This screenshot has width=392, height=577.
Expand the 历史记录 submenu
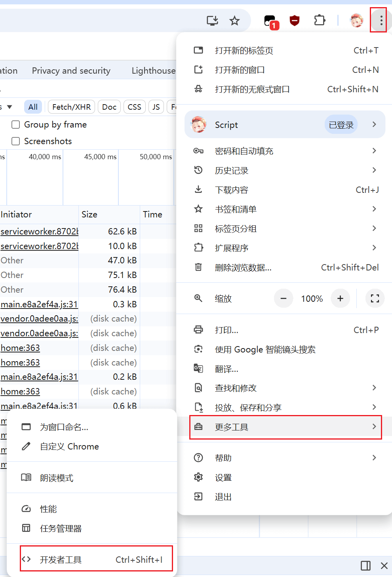click(285, 170)
